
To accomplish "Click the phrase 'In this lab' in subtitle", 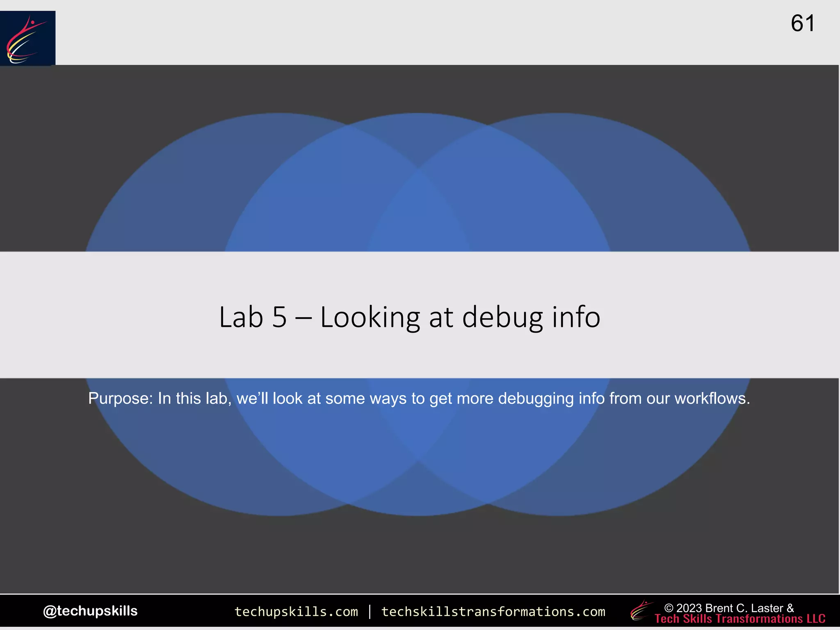I will 194,399.
